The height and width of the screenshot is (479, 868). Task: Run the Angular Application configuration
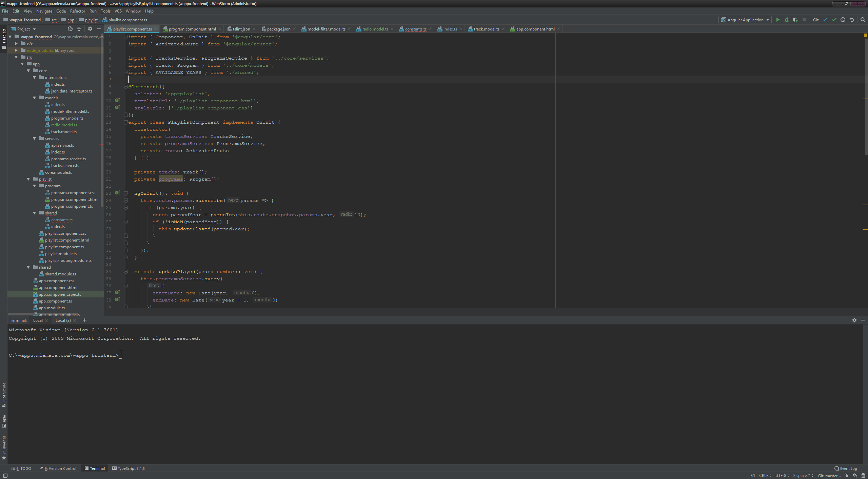pyautogui.click(x=778, y=20)
